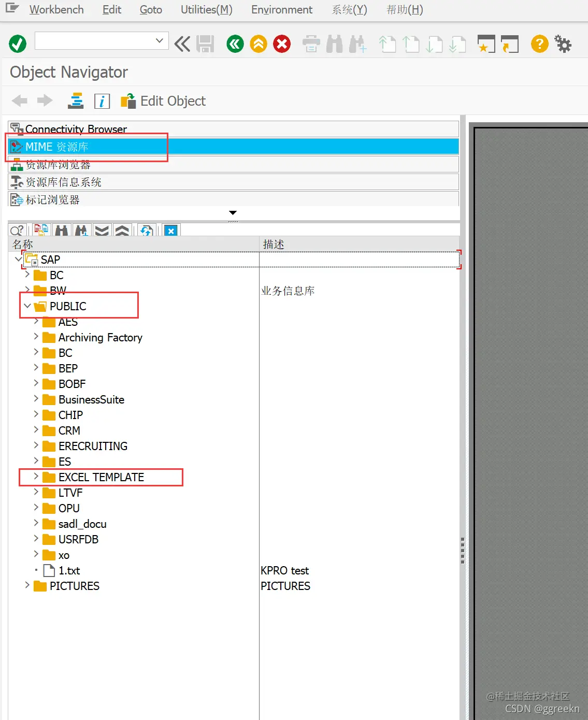Click the information 'i' icon
This screenshot has width=588, height=720.
pyautogui.click(x=102, y=101)
